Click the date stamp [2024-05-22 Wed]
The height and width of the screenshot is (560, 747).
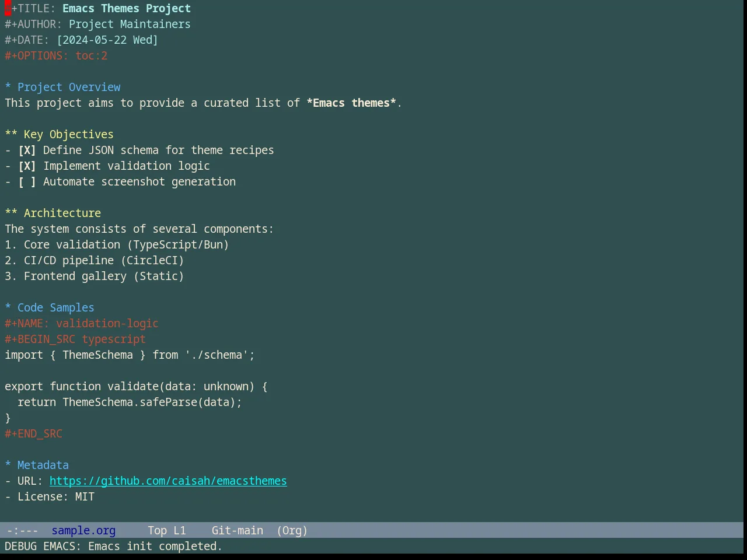107,40
